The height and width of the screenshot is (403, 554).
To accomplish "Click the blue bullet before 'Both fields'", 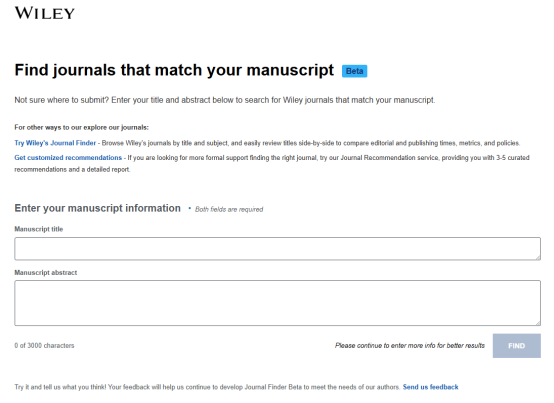I will [x=190, y=208].
